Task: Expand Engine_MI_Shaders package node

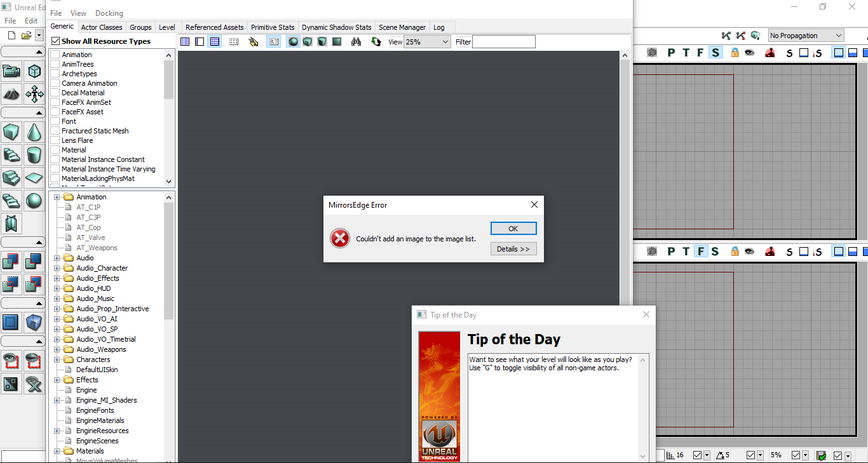Action: tap(57, 400)
